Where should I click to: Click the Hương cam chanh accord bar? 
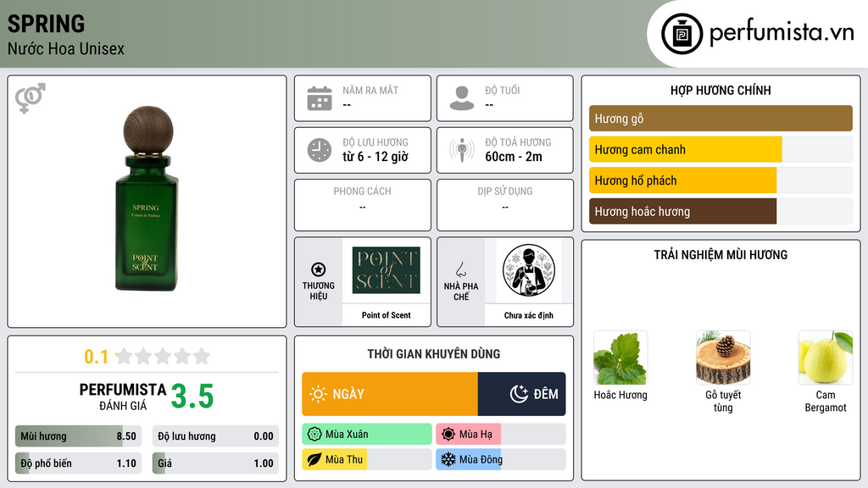[721, 149]
